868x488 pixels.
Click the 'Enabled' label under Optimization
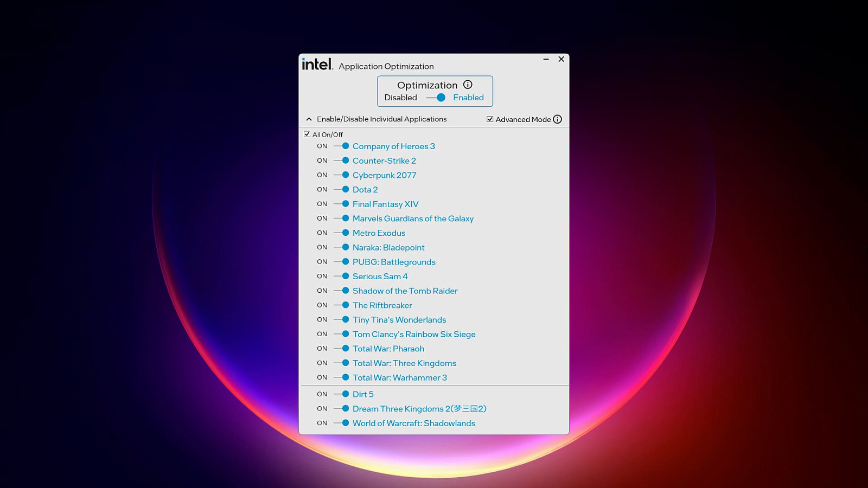(x=468, y=98)
